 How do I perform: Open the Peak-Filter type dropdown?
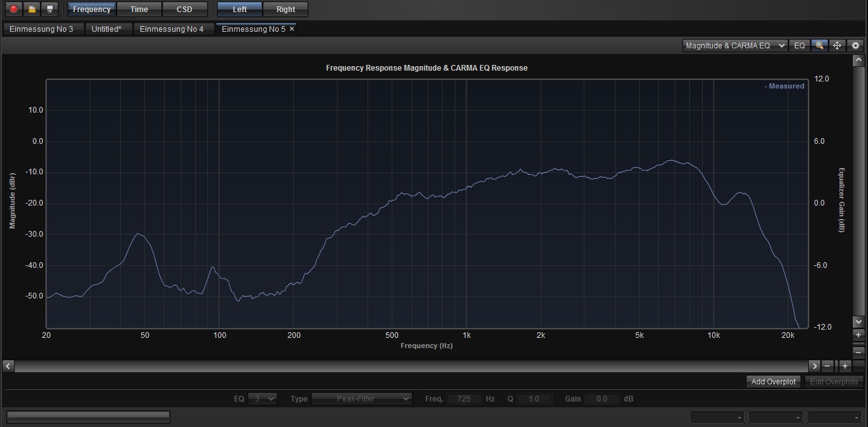tap(361, 399)
